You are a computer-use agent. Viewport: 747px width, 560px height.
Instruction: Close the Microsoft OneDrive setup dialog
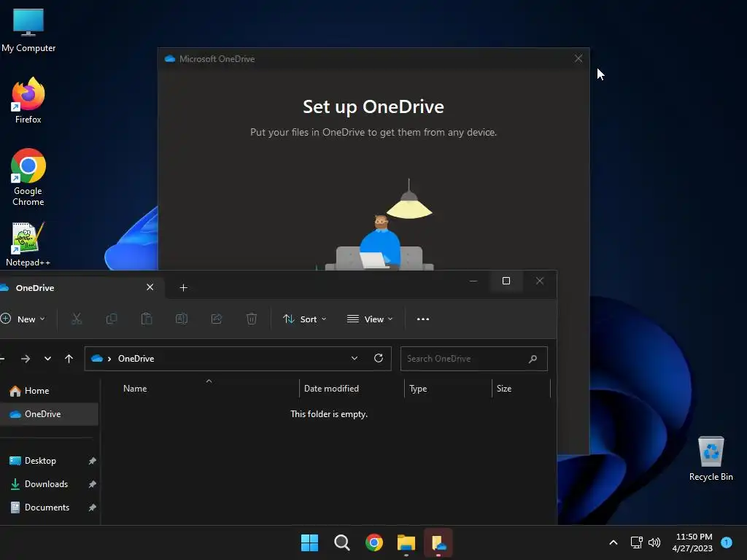point(578,58)
